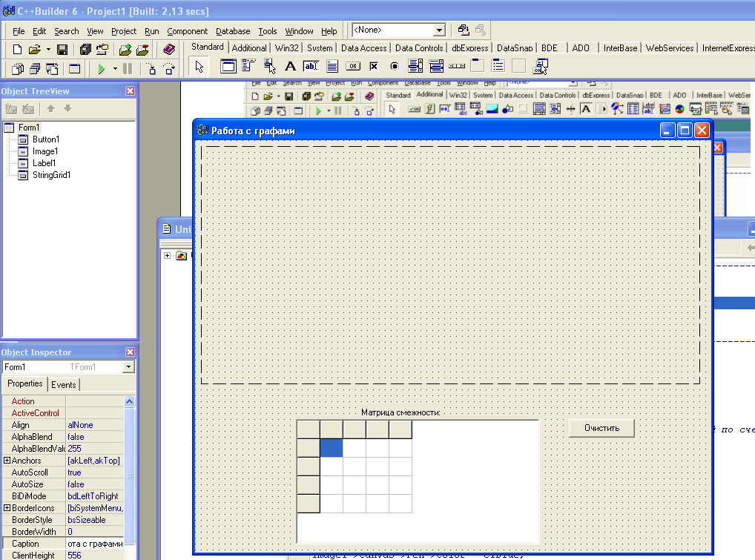Click Remove file from project icon
755x560 pixels.
(142, 49)
